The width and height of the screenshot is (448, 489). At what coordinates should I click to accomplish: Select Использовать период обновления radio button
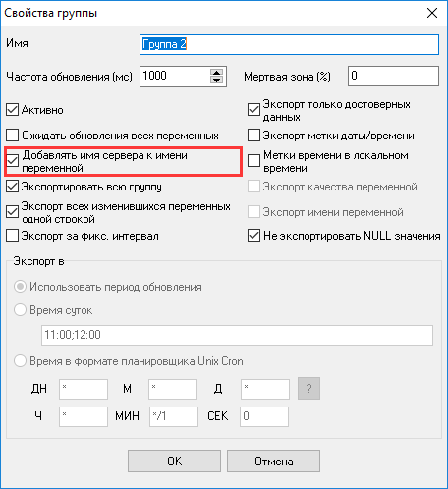pos(20,287)
